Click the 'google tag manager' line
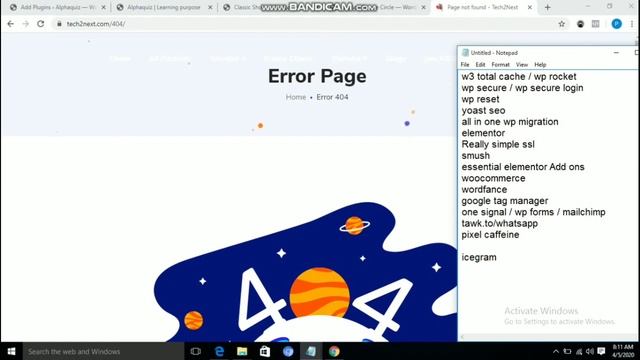The image size is (640, 360). (x=505, y=201)
